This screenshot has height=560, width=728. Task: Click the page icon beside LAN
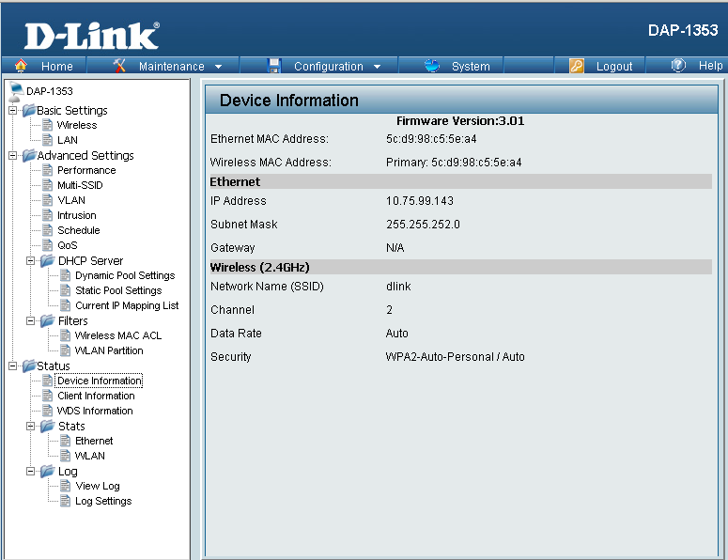[x=47, y=140]
